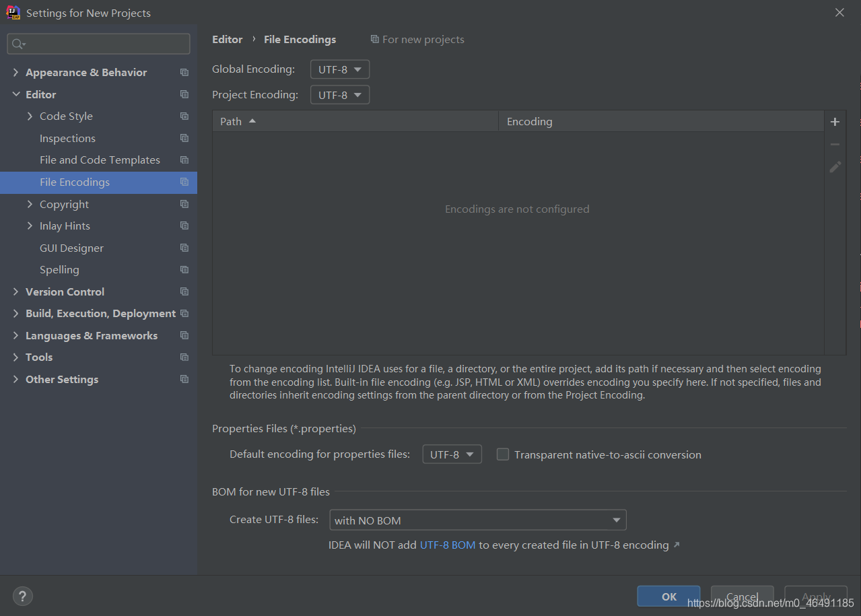Expand the Appearance & Behavior section
Viewport: 861px width, 616px height.
point(15,73)
